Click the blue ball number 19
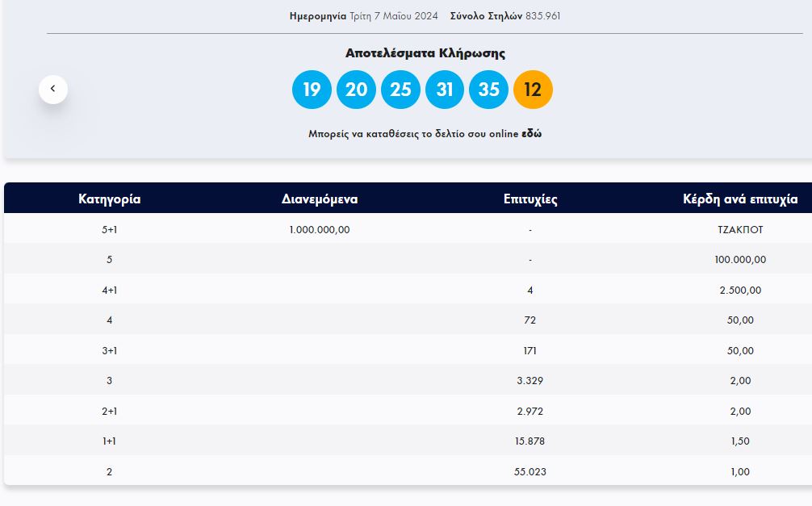The image size is (812, 506). (x=312, y=90)
